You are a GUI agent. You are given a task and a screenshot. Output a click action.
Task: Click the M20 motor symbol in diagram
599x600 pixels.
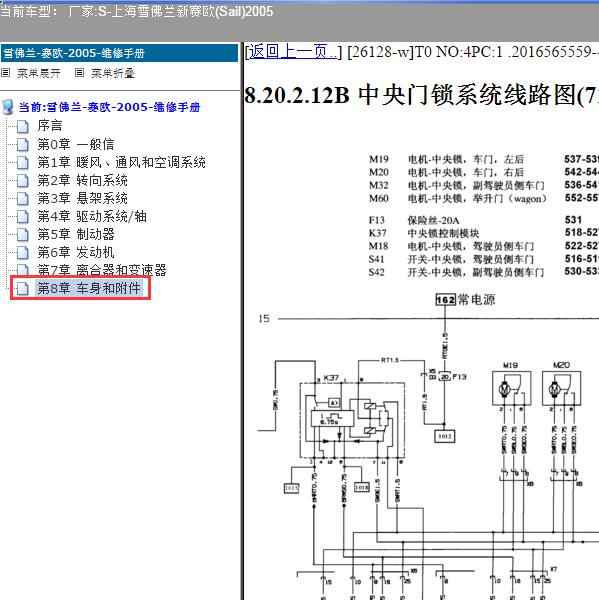tap(561, 388)
